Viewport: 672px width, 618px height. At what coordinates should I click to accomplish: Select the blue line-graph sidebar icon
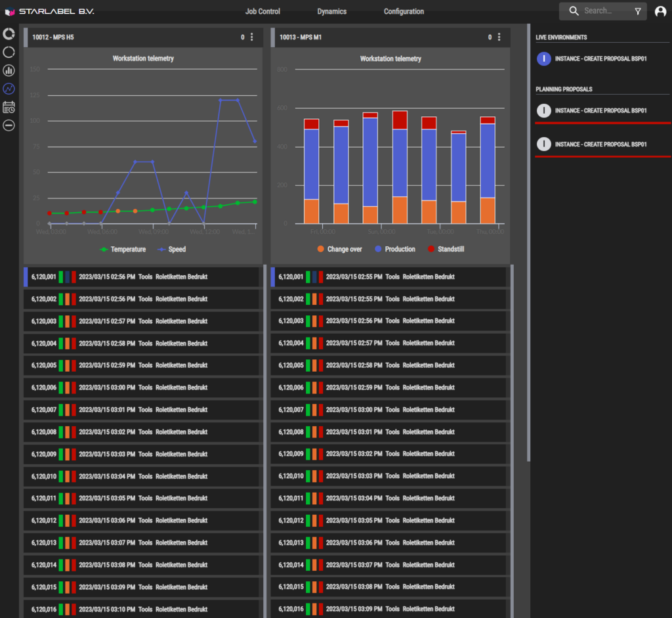click(x=9, y=89)
